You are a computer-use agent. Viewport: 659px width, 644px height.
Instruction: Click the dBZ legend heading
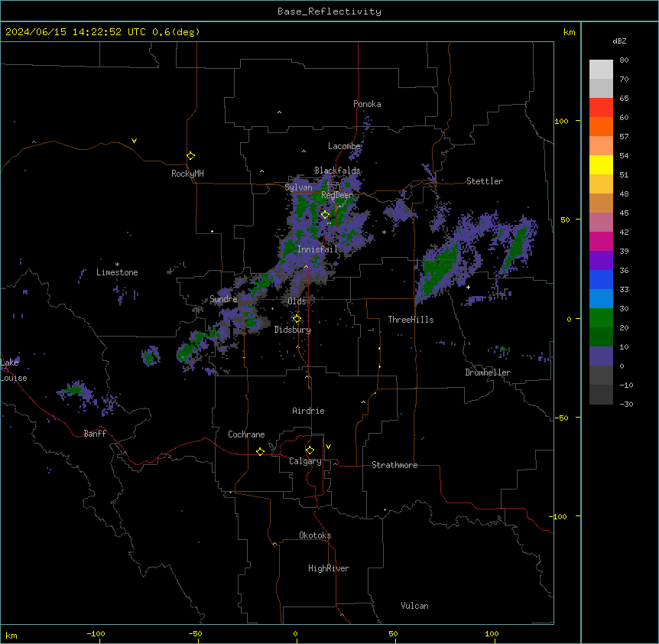click(619, 41)
